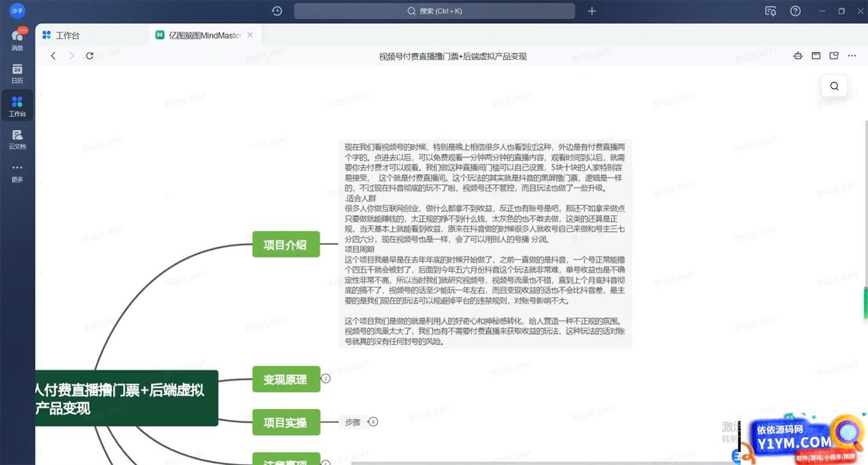Click the search bar 搜索 (Ctrl+K)
The height and width of the screenshot is (465, 868).
point(434,11)
